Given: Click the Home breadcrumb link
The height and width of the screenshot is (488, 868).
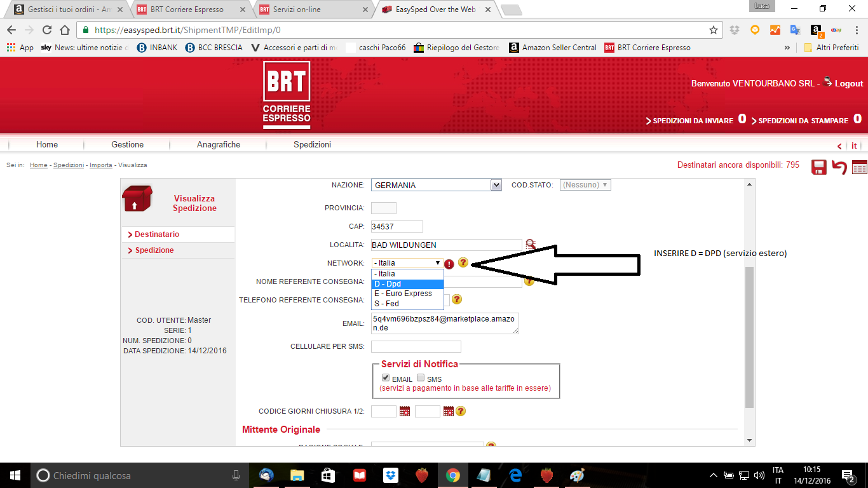Looking at the screenshot, I should [x=39, y=165].
